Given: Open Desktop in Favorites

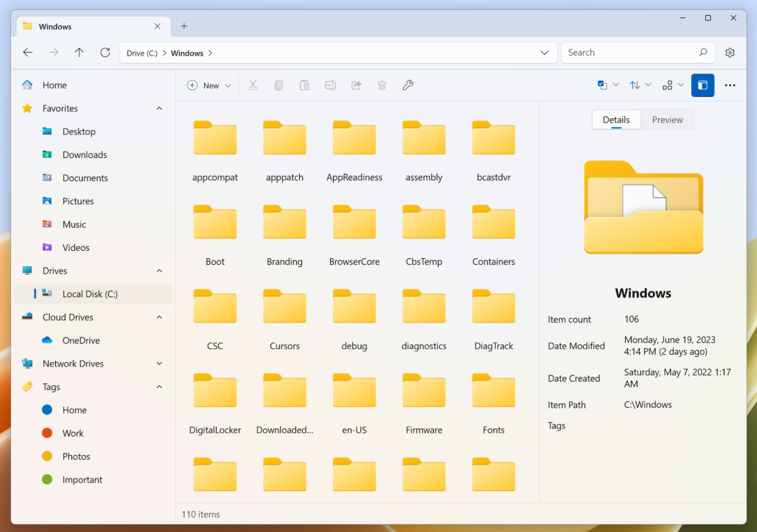Looking at the screenshot, I should click(x=93, y=132).
